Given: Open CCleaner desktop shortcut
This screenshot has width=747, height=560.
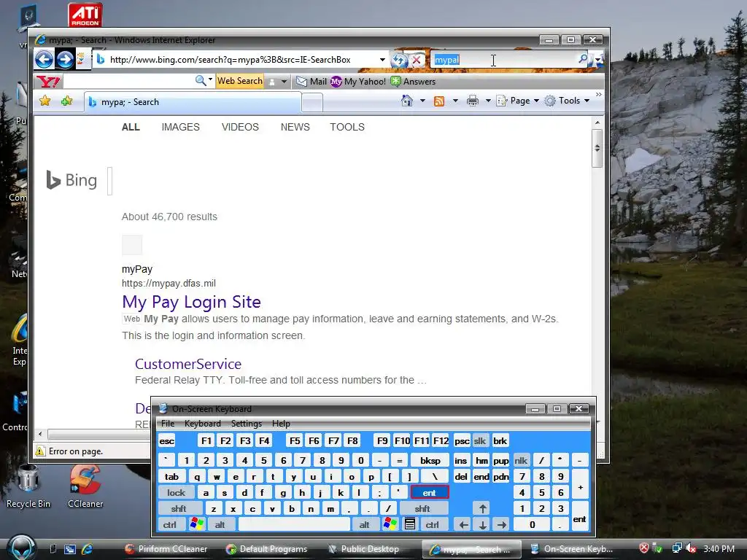Looking at the screenshot, I should click(x=85, y=486).
